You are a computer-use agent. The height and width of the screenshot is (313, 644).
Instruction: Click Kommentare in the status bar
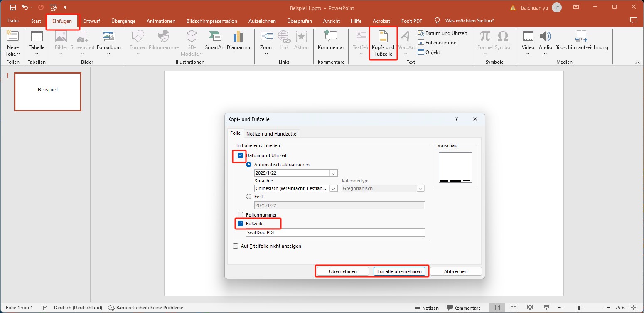(x=464, y=308)
